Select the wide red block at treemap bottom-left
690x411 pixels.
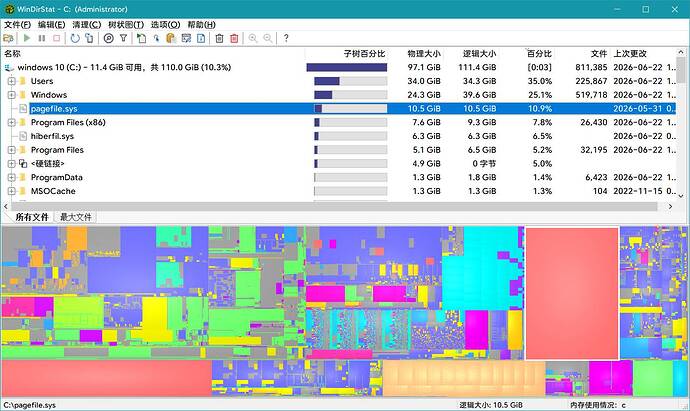pos(106,378)
